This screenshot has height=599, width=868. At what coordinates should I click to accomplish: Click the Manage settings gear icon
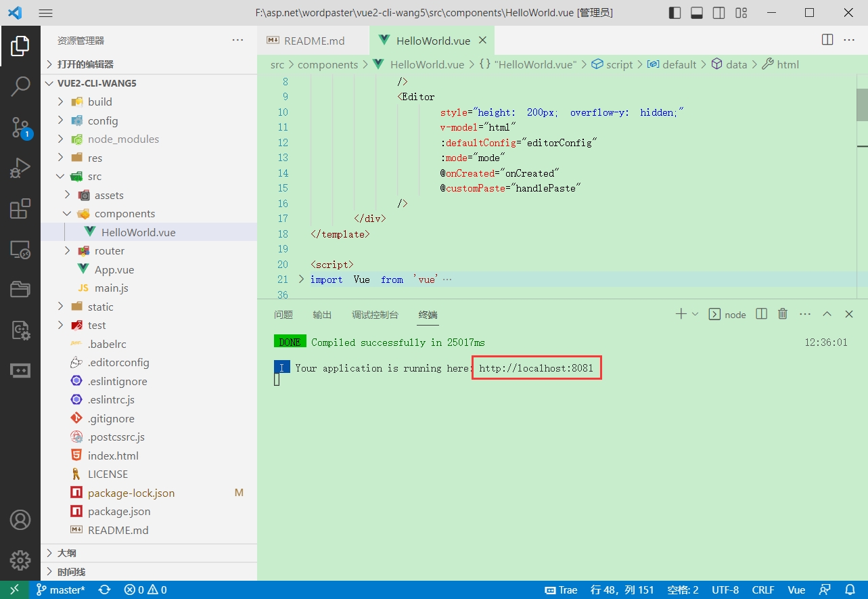(20, 560)
